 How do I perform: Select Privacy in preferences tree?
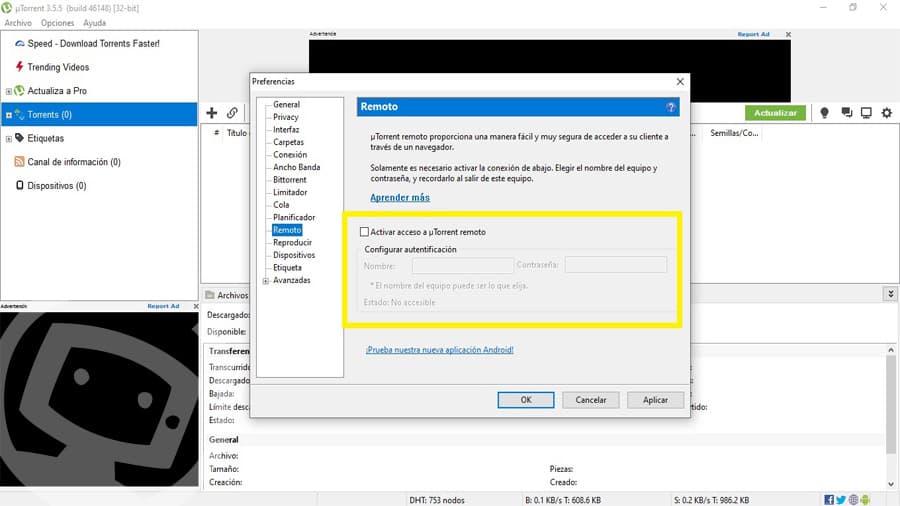click(x=286, y=117)
